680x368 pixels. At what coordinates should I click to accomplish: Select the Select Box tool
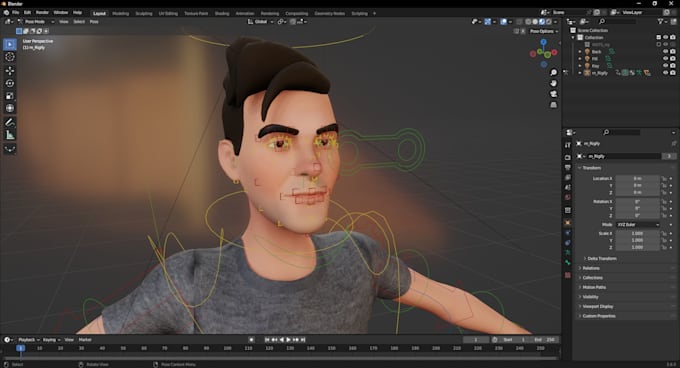coord(10,44)
